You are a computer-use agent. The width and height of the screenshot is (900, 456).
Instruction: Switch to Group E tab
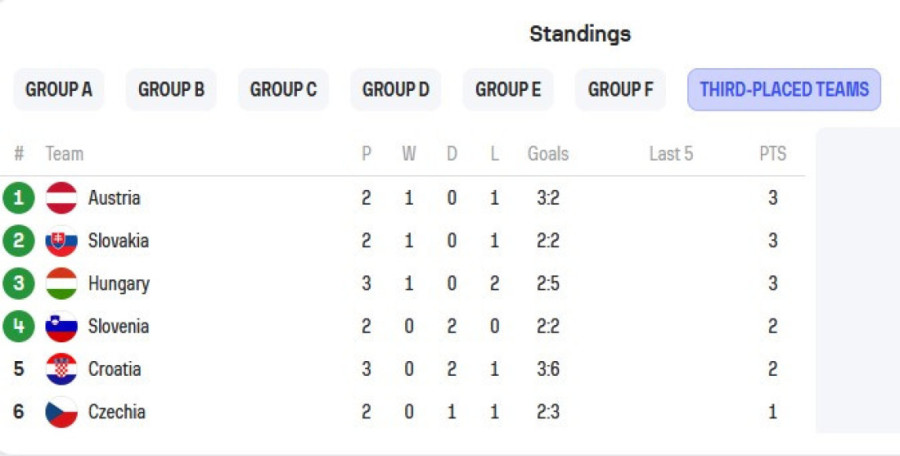pyautogui.click(x=508, y=90)
